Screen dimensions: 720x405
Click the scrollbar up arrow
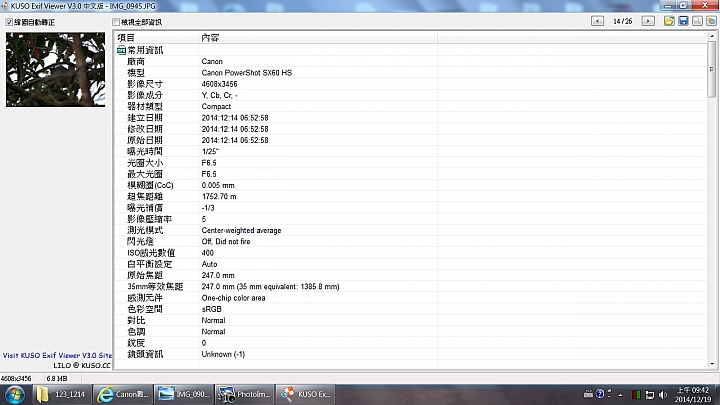[x=712, y=36]
